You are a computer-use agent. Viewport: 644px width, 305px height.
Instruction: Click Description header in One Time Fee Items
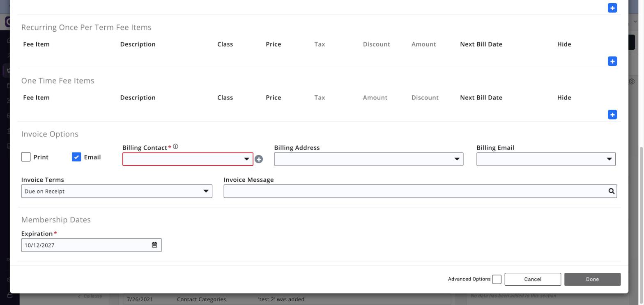click(x=138, y=97)
